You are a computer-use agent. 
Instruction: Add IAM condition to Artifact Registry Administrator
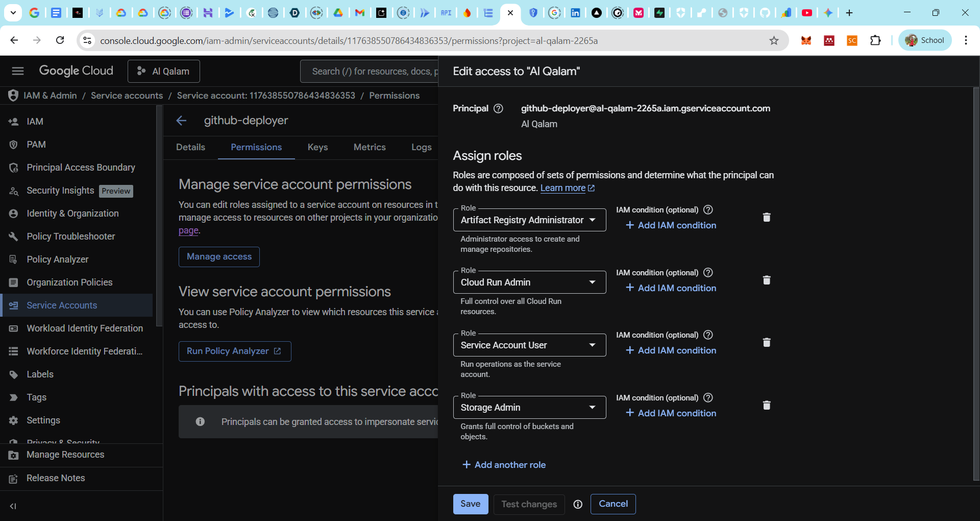(x=671, y=225)
